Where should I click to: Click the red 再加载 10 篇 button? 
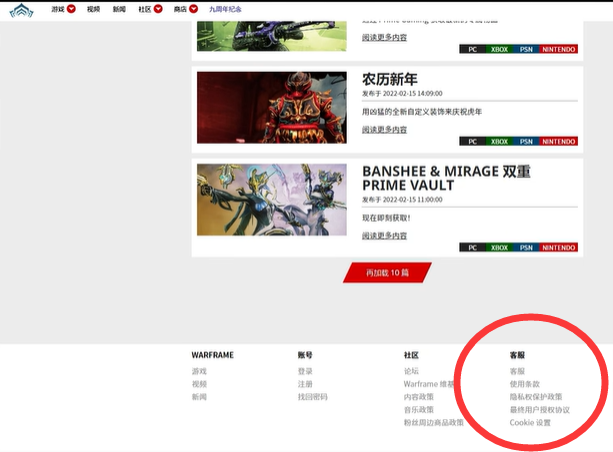pos(387,273)
